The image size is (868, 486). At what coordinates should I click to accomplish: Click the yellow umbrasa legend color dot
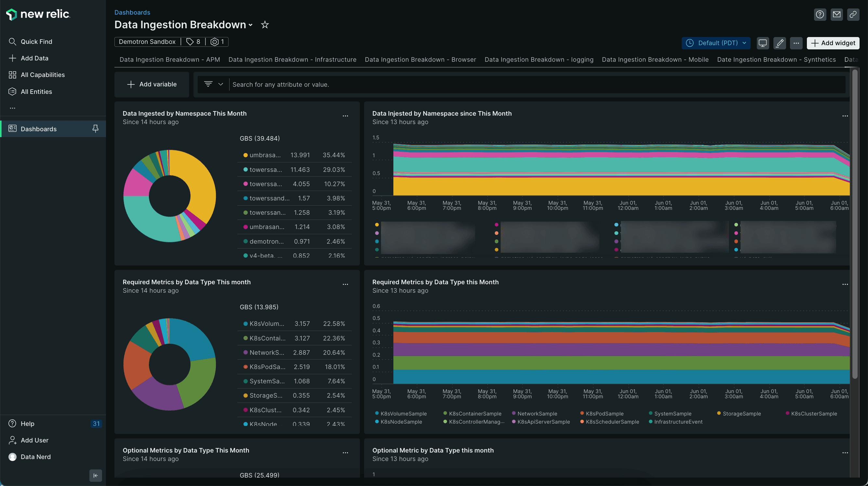coord(245,155)
